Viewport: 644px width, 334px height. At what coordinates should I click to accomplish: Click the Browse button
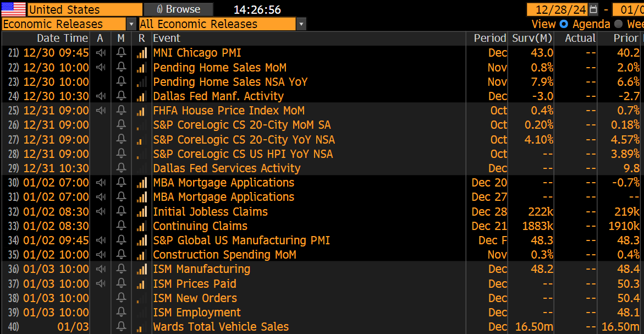pyautogui.click(x=178, y=9)
